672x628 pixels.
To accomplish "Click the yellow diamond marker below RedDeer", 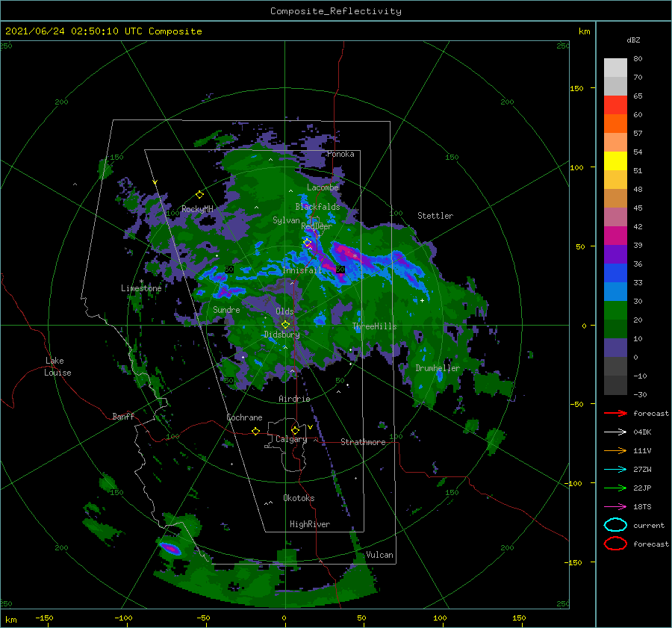I will [308, 243].
